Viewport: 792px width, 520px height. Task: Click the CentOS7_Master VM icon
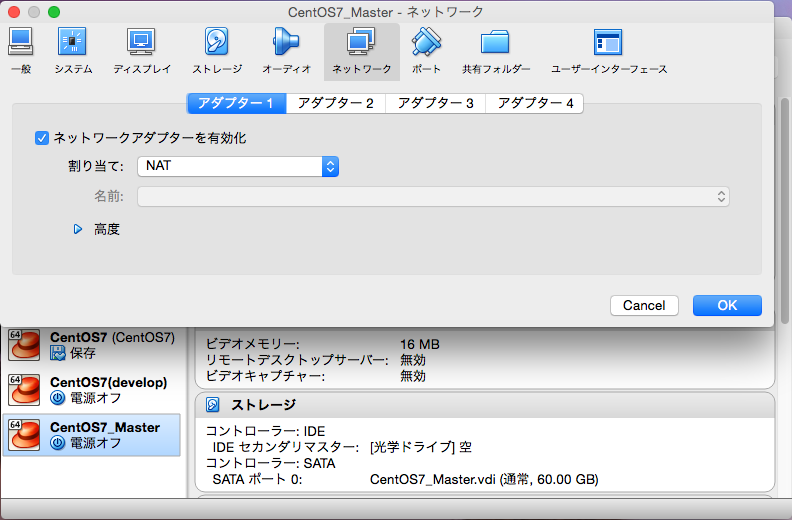coord(24,435)
